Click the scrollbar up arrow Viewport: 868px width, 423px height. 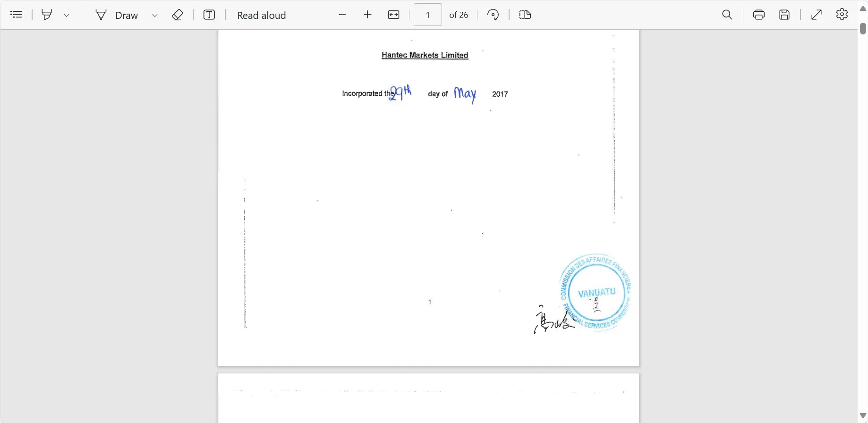(863, 8)
